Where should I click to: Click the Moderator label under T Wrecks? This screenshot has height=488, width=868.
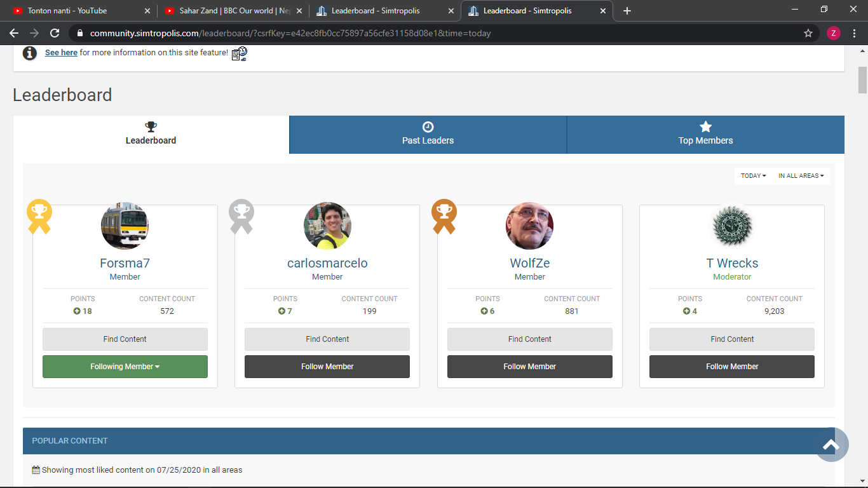(732, 277)
